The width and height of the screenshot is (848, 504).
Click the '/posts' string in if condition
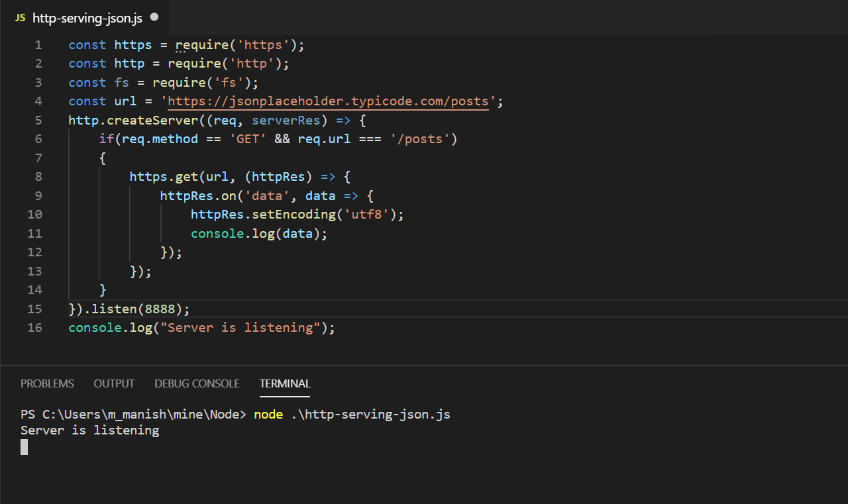[x=420, y=139]
